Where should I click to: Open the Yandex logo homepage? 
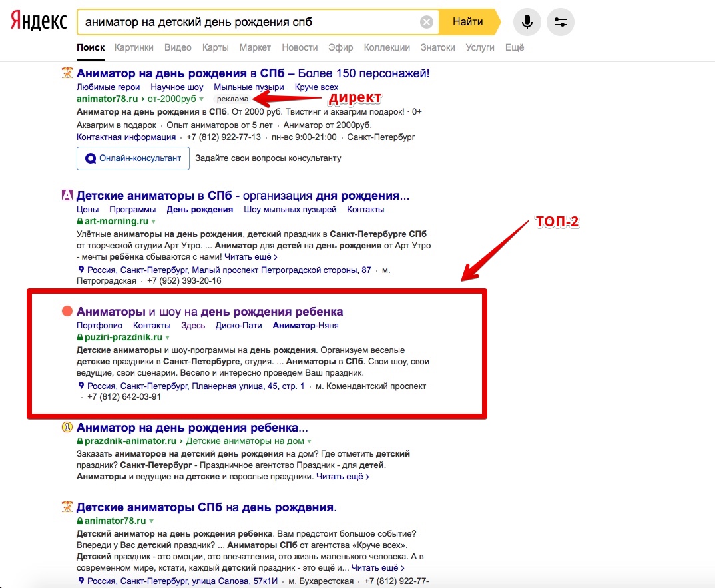point(39,21)
